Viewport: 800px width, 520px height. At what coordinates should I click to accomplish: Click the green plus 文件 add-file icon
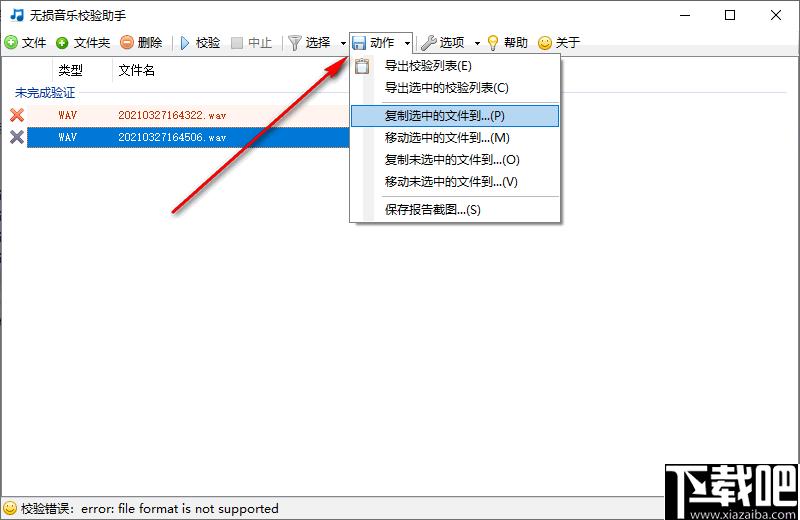[x=11, y=42]
